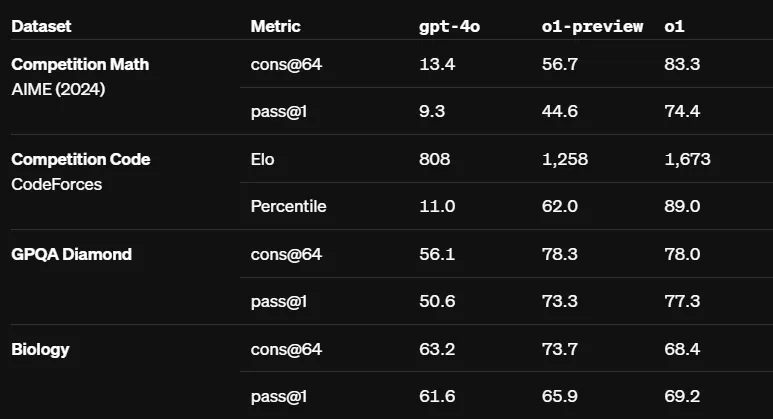
Task: Click the o1 column header
Action: click(675, 26)
